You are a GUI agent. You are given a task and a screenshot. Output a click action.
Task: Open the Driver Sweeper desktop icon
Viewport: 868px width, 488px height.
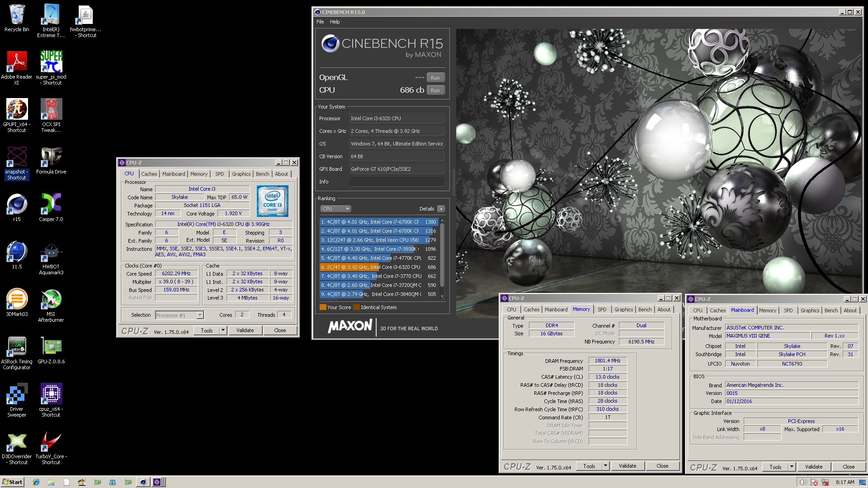coord(17,400)
